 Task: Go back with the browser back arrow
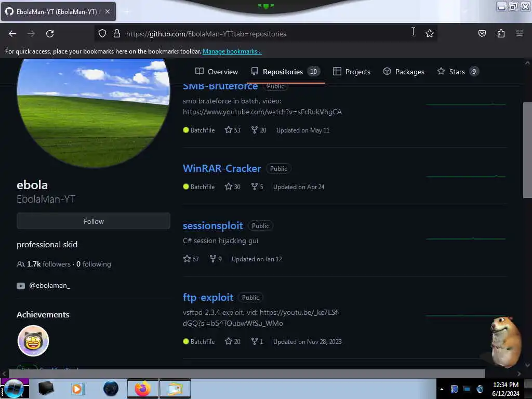(x=12, y=34)
